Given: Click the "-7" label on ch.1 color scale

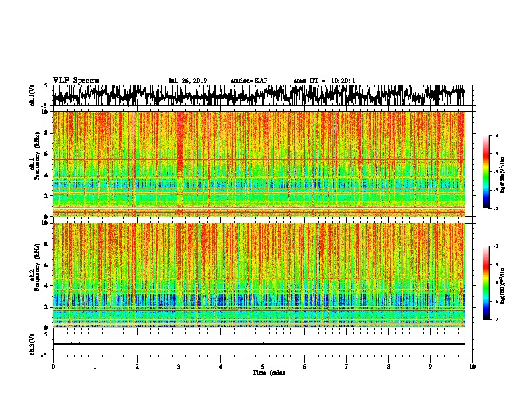Looking at the screenshot, I should point(496,208).
